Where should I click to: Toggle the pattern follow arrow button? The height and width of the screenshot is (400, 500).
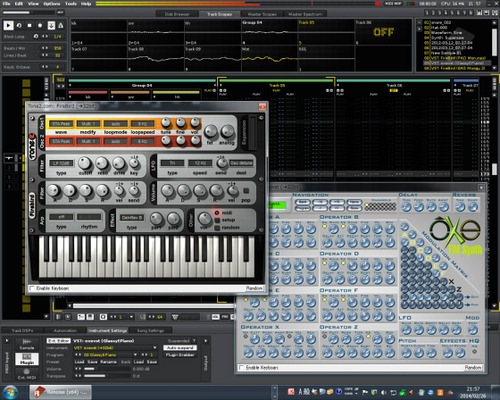pos(51,25)
